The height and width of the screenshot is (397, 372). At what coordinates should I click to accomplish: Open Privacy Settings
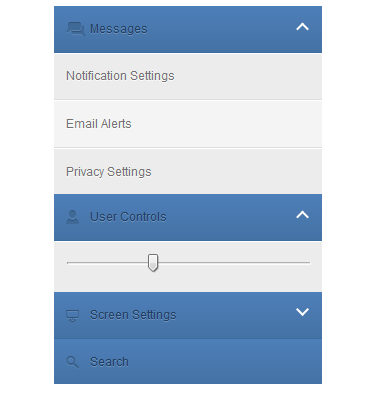point(188,172)
